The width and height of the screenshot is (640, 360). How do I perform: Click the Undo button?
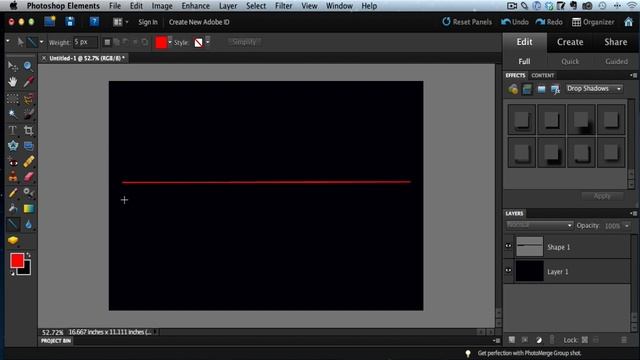coord(515,22)
